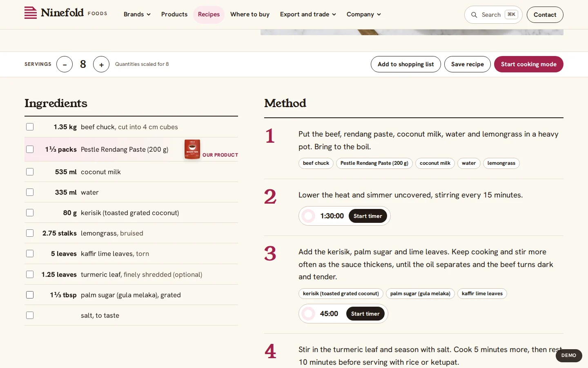Tick the kerisik ingredient checkbox
Viewport: 588px width, 368px height.
tap(30, 213)
